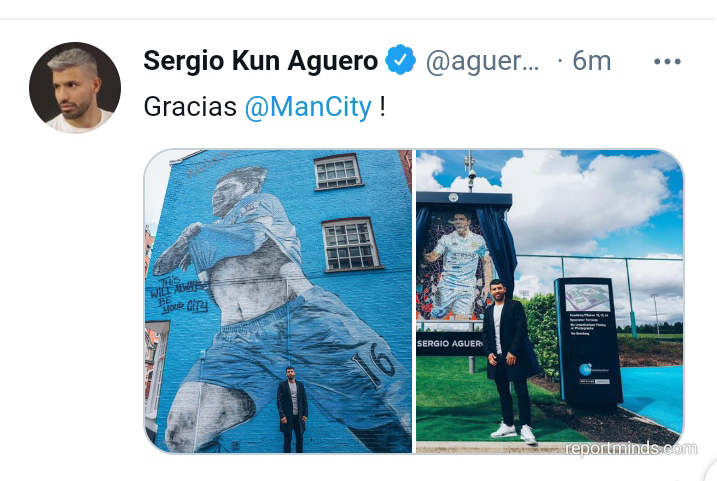Open the mosaic unveiling photo
717x481 pixels.
coord(550,301)
